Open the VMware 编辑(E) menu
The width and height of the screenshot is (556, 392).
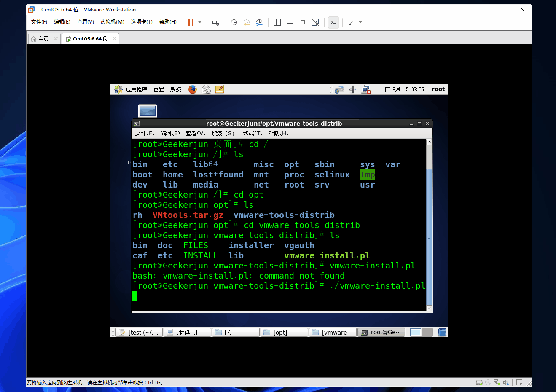click(x=62, y=22)
